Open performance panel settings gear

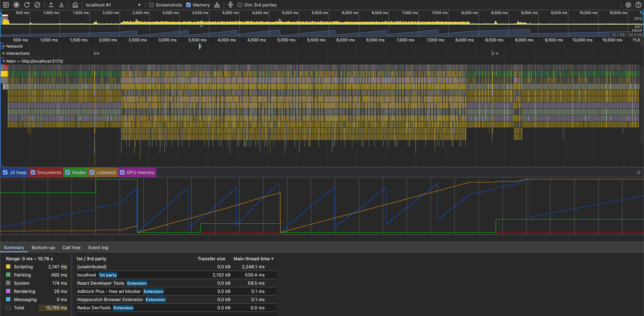[629, 5]
